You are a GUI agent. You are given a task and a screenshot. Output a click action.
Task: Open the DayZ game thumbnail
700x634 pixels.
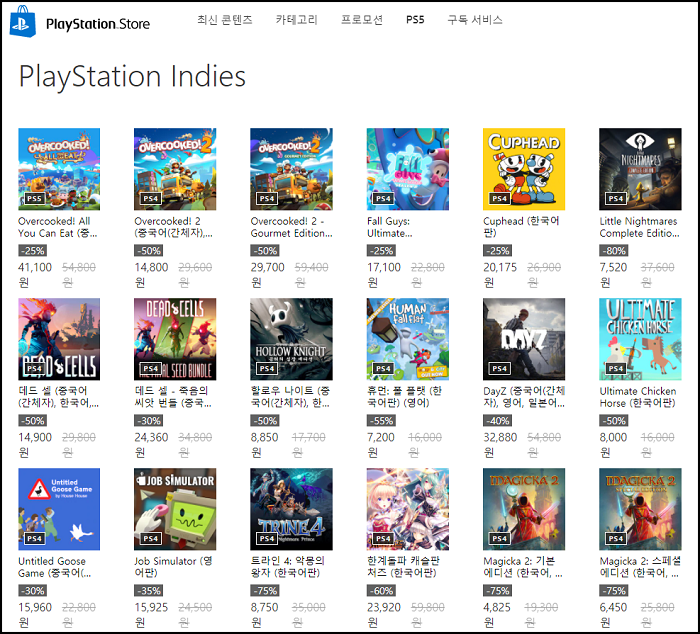[x=524, y=339]
